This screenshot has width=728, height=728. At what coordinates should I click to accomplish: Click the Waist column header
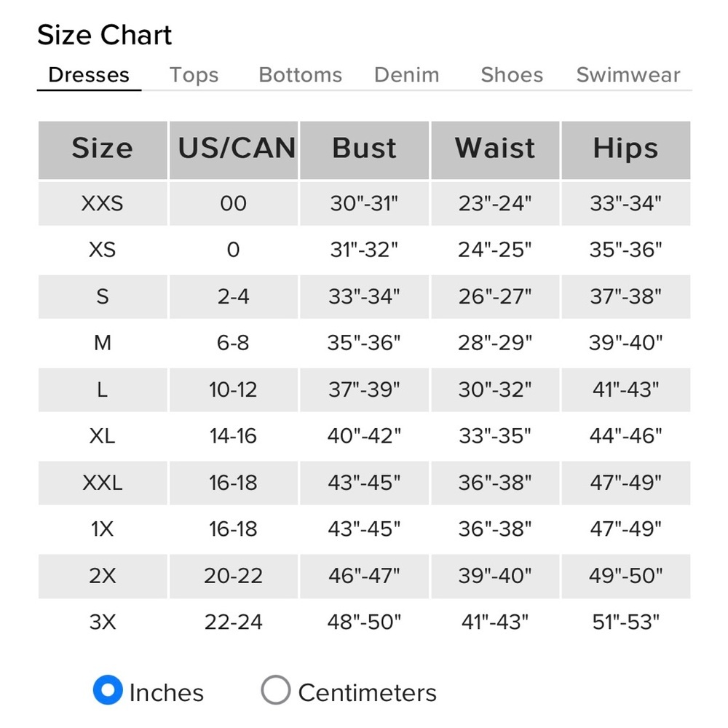point(495,150)
